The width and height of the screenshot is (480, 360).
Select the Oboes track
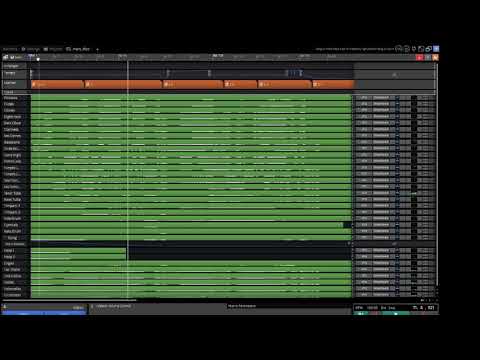tap(16, 110)
